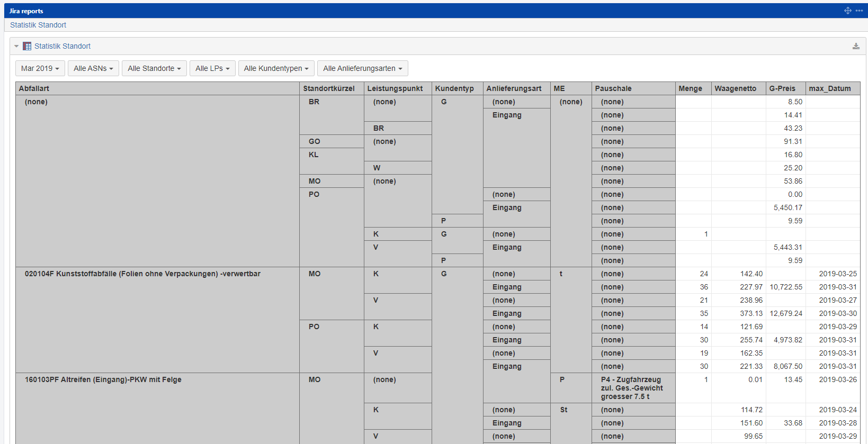Click the Menge value 36

pos(704,287)
